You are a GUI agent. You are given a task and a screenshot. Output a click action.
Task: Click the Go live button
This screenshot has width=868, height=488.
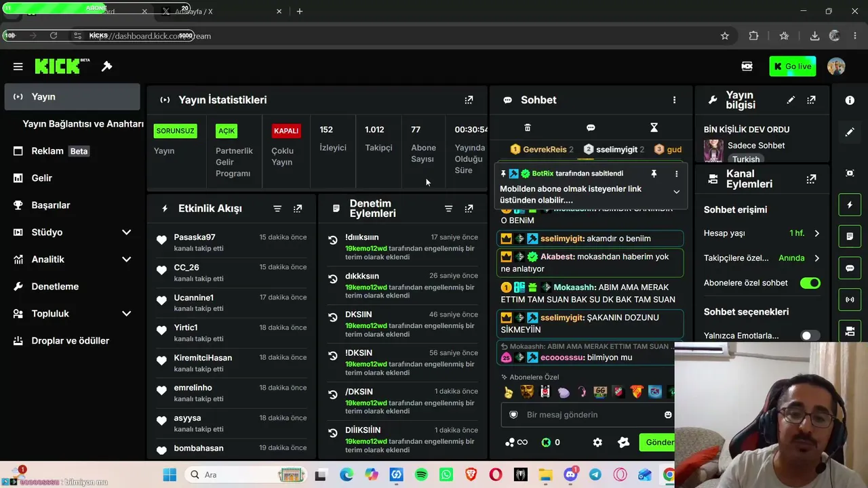click(793, 66)
